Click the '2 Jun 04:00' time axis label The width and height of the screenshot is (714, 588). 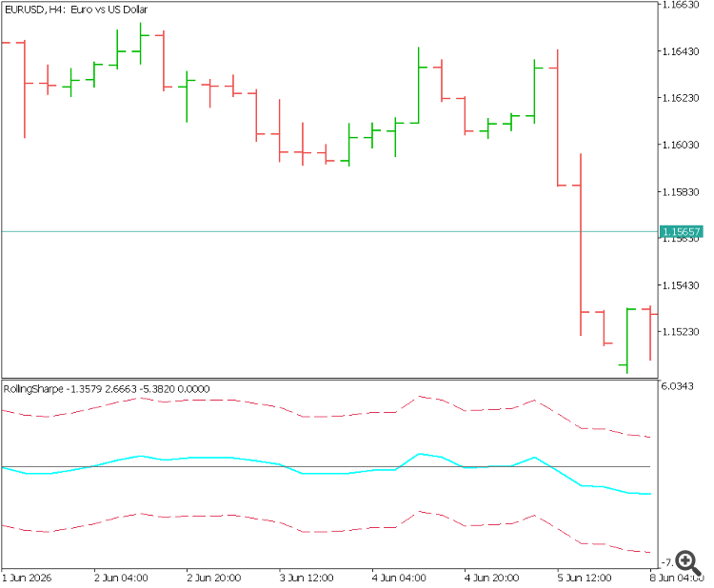(121, 578)
